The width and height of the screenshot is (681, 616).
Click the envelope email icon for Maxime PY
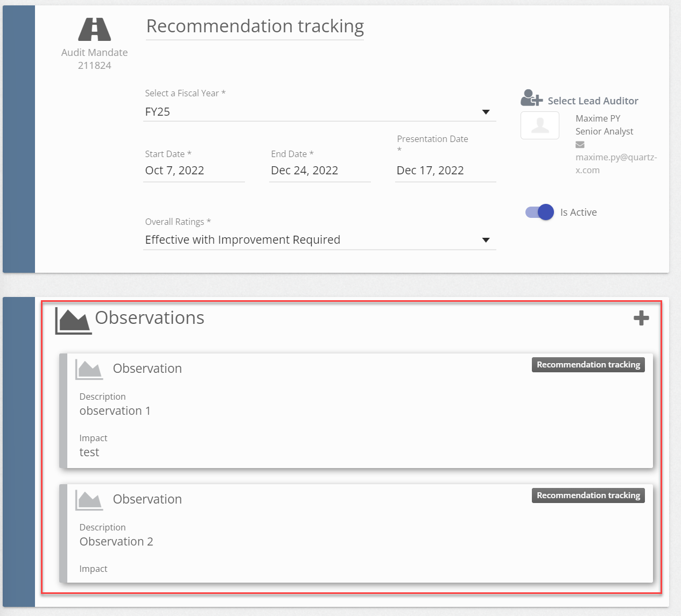coord(580,145)
